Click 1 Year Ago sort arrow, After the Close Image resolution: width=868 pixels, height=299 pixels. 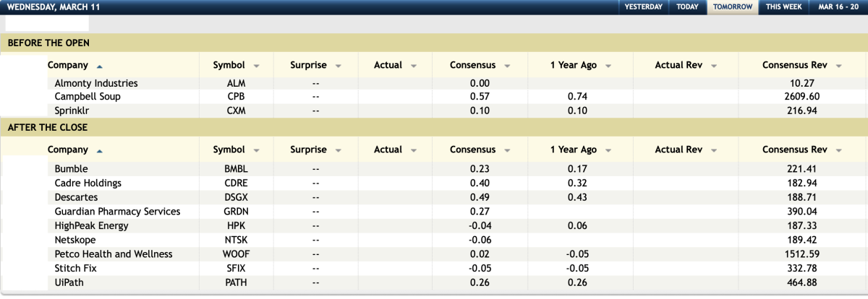pyautogui.click(x=608, y=150)
